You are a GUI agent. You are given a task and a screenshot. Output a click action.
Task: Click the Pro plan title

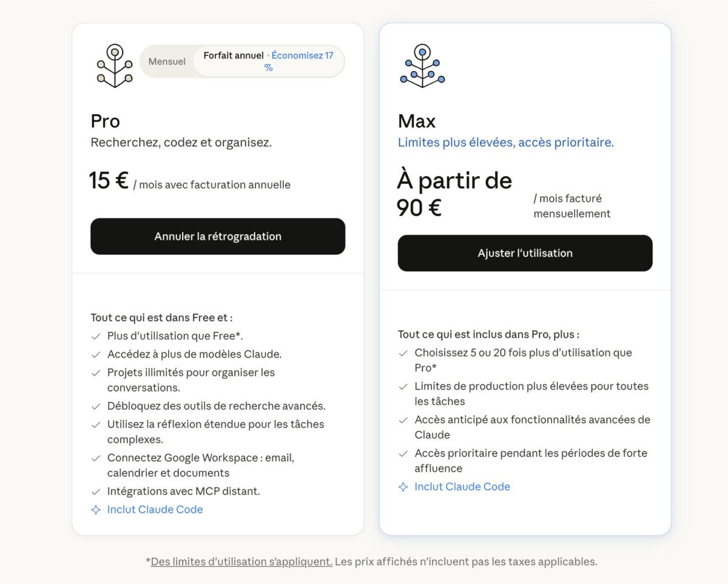tap(106, 121)
